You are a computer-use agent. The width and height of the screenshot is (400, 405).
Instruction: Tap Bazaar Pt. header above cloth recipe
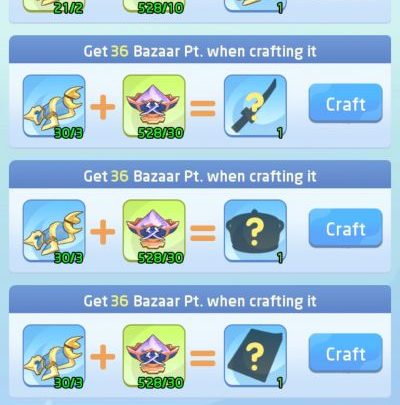click(x=200, y=301)
